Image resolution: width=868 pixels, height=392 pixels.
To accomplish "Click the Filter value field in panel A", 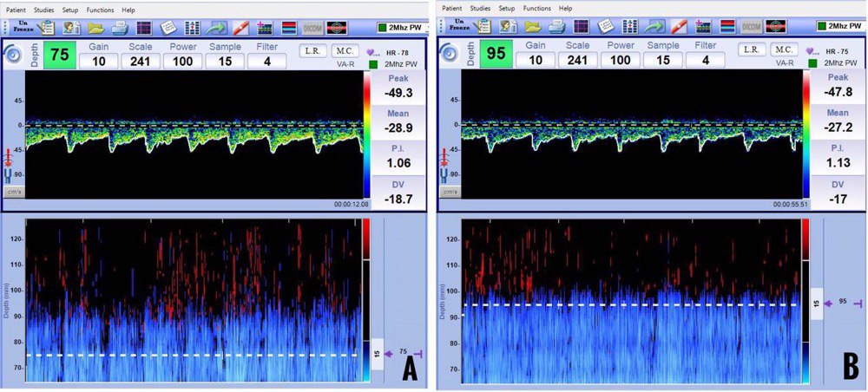I will [x=268, y=61].
